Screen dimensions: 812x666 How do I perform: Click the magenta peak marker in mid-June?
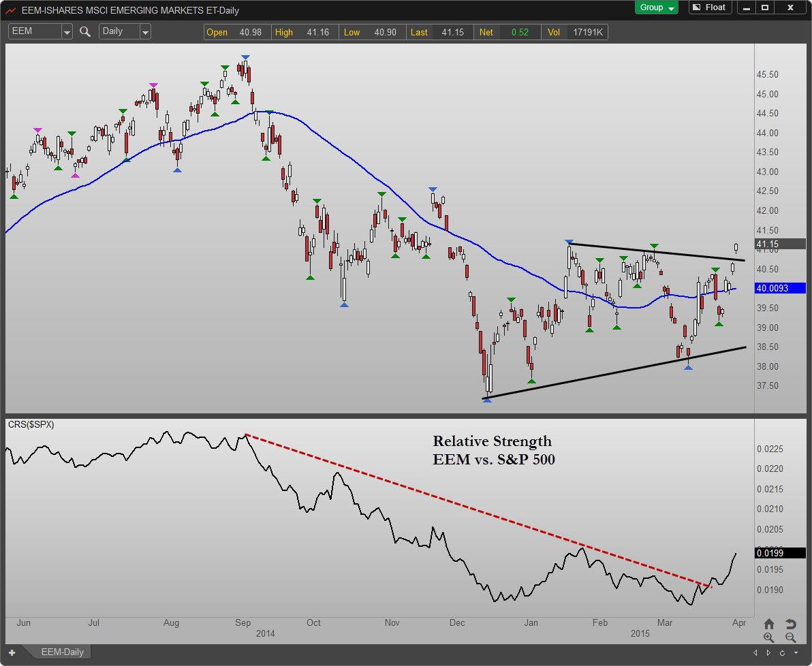(37, 130)
